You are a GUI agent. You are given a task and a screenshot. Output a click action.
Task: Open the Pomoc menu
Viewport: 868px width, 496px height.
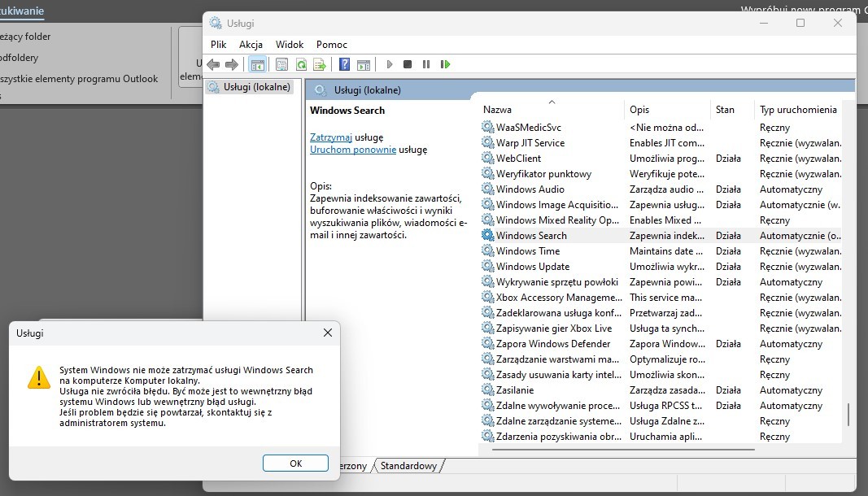[x=332, y=44]
